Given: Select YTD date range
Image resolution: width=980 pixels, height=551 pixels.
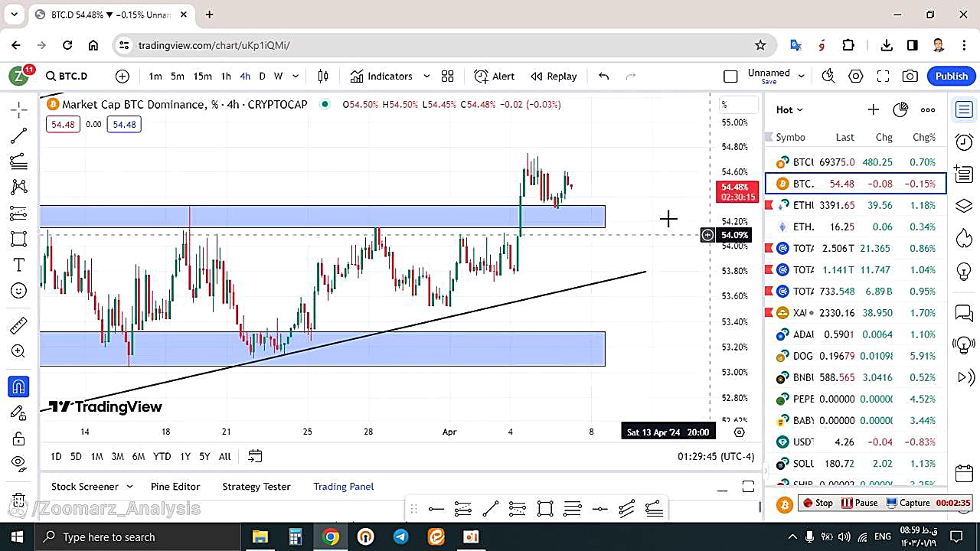Looking at the screenshot, I should click(162, 456).
